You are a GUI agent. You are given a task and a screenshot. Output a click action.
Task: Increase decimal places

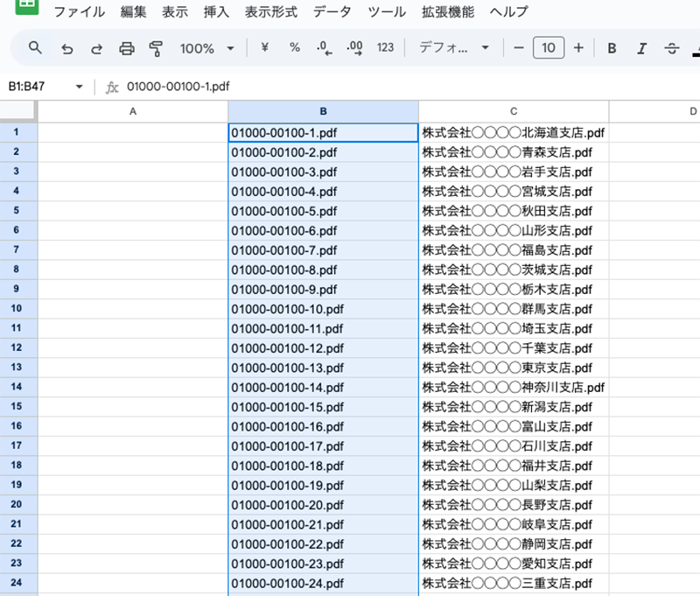click(x=354, y=48)
